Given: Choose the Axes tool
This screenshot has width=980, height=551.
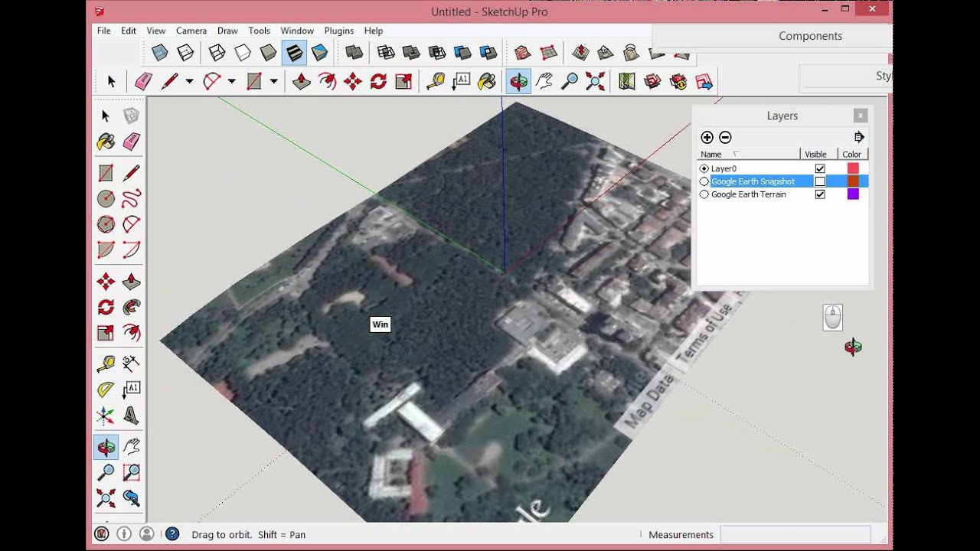Looking at the screenshot, I should click(x=106, y=416).
